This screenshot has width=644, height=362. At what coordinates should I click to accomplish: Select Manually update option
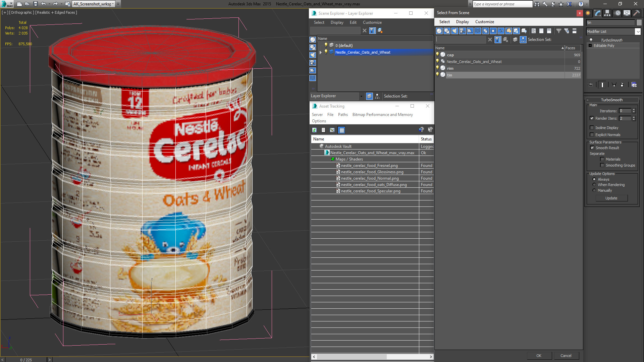[594, 190]
